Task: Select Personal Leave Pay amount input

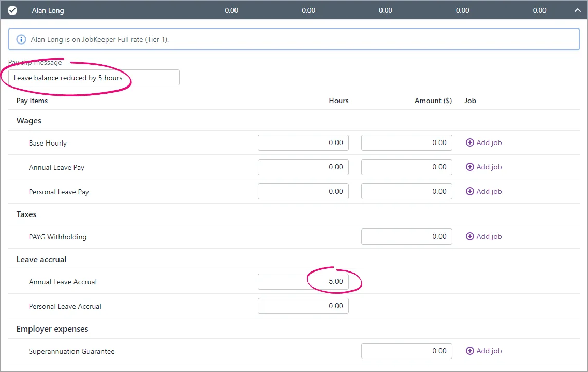Action: (406, 192)
